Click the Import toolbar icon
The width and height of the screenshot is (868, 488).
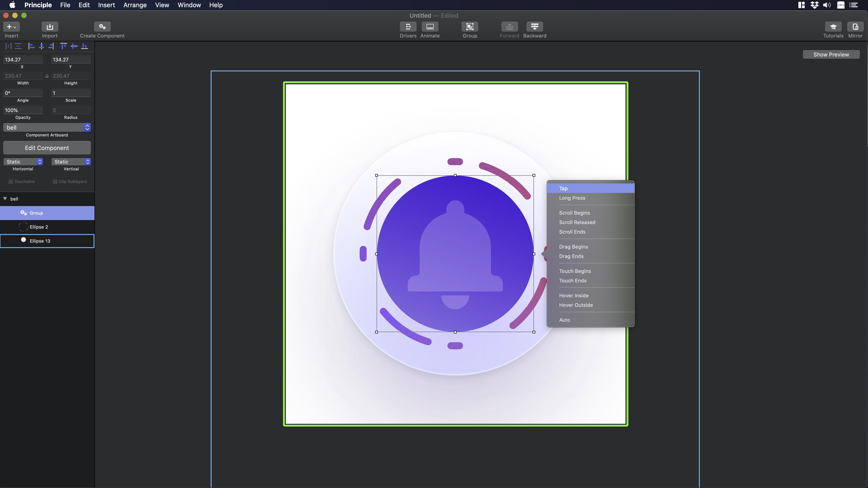tap(50, 27)
